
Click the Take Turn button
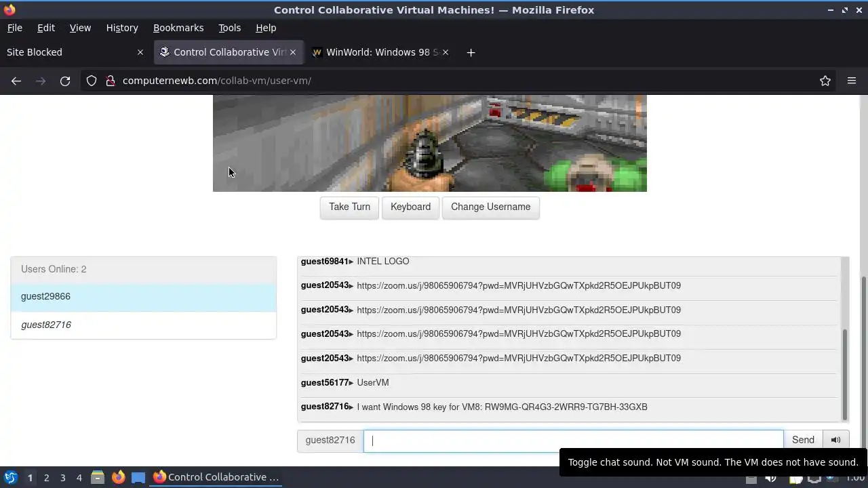(349, 207)
